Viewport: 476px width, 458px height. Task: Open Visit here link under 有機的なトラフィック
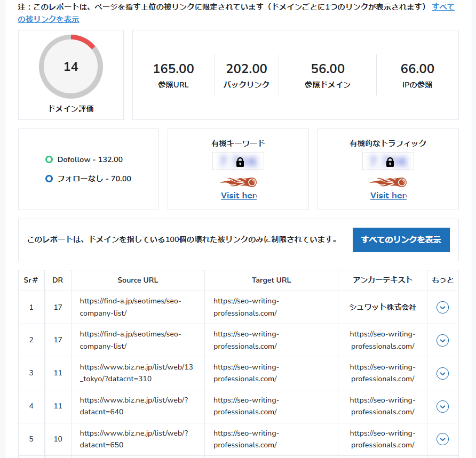click(x=388, y=195)
